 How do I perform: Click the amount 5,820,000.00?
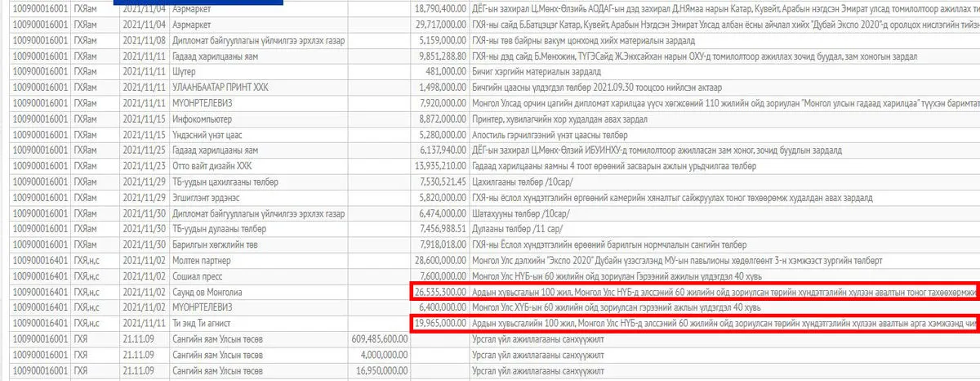click(443, 198)
